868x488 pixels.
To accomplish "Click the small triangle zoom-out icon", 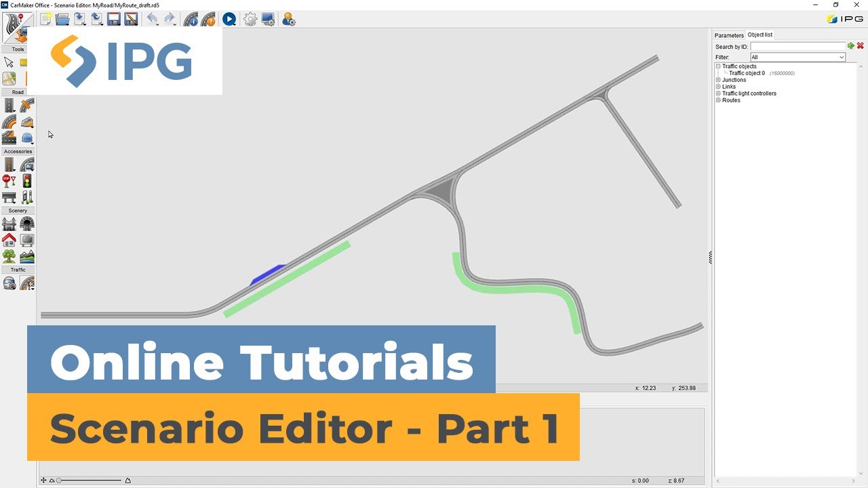I will (x=52, y=481).
